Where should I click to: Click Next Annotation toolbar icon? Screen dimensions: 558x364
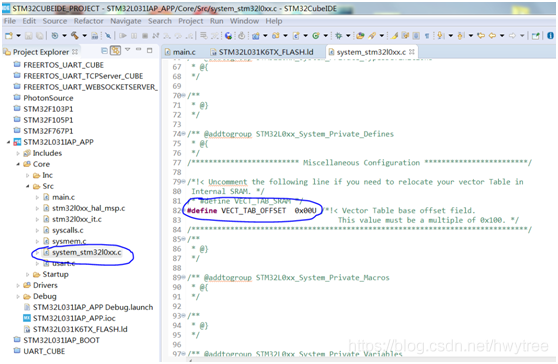tap(440, 36)
